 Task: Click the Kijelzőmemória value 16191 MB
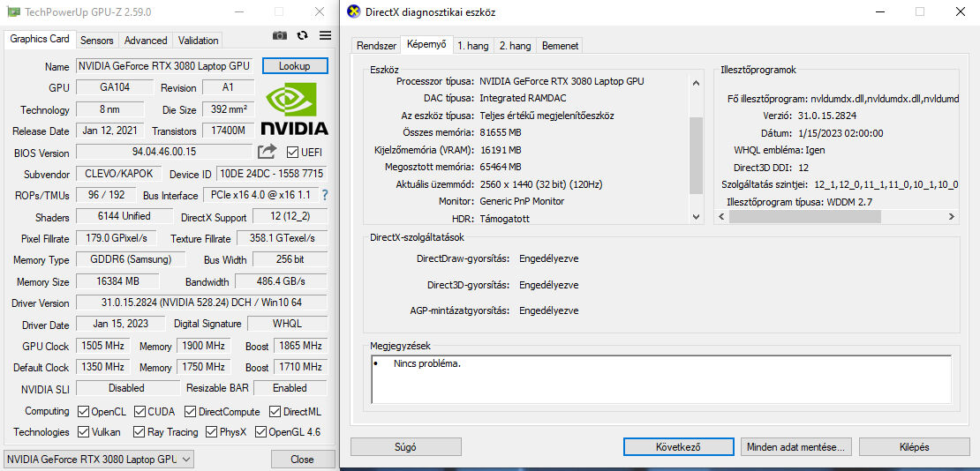tap(501, 150)
